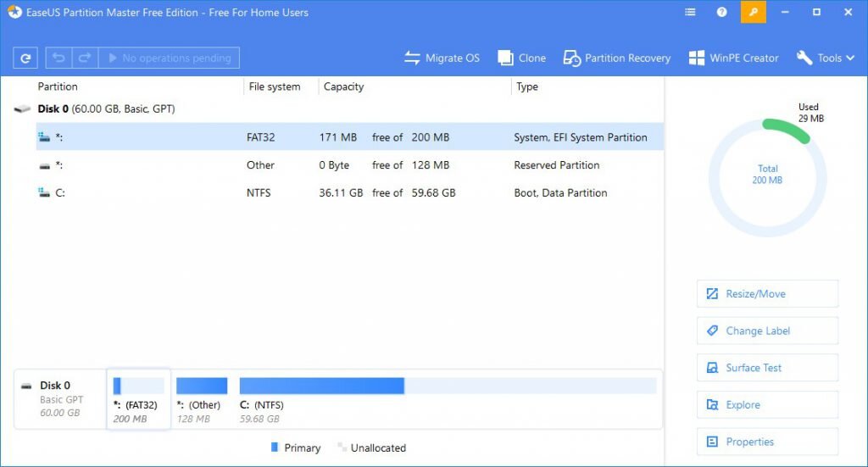Click the reserved partition drive icon in list

44,165
